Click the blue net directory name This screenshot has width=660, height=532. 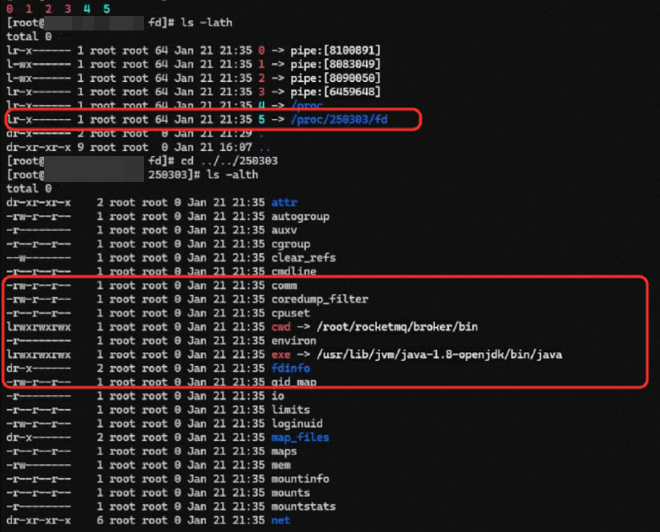pos(280,520)
